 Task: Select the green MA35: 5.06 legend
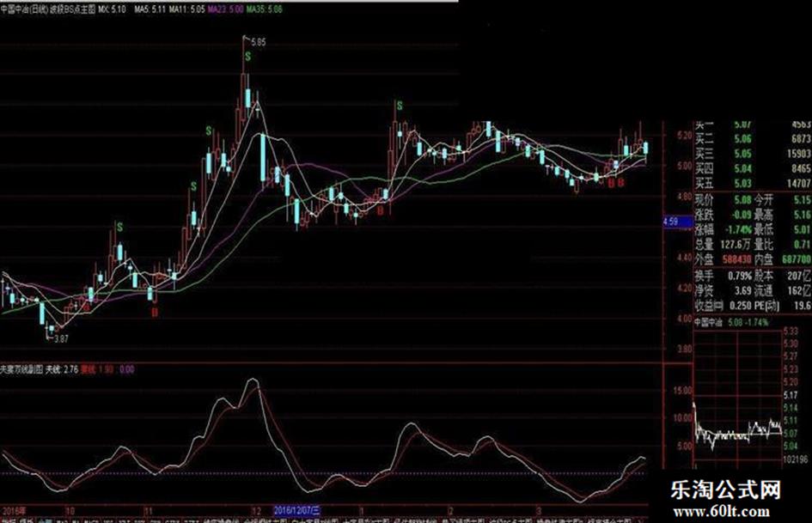264,9
